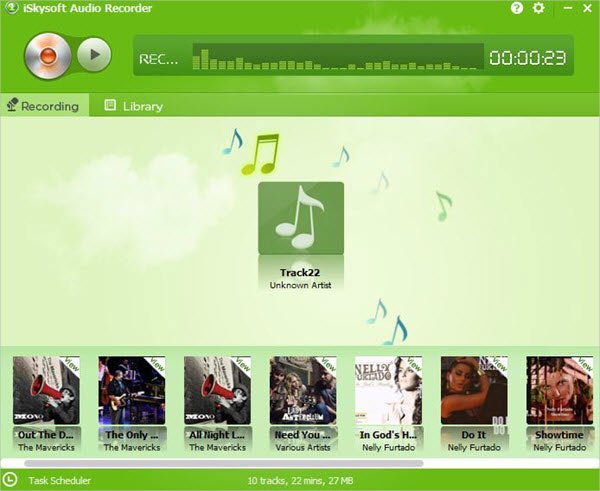This screenshot has height=491, width=600.
Task: Switch to the Recording tab
Action: tap(45, 105)
